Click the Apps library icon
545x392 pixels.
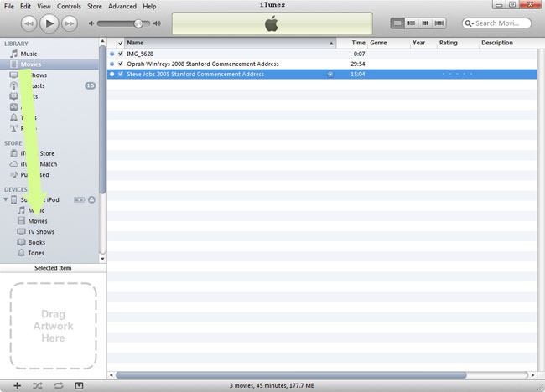tap(14, 107)
